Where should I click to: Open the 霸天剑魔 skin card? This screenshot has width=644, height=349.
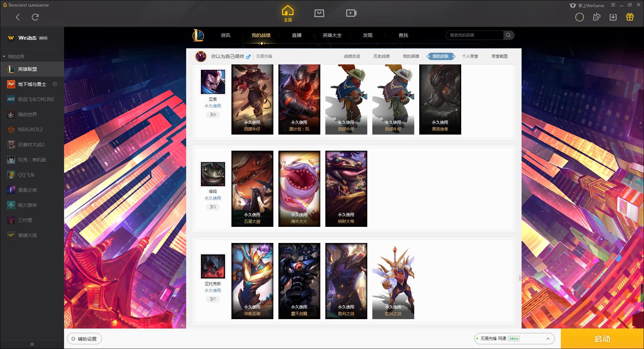click(299, 281)
